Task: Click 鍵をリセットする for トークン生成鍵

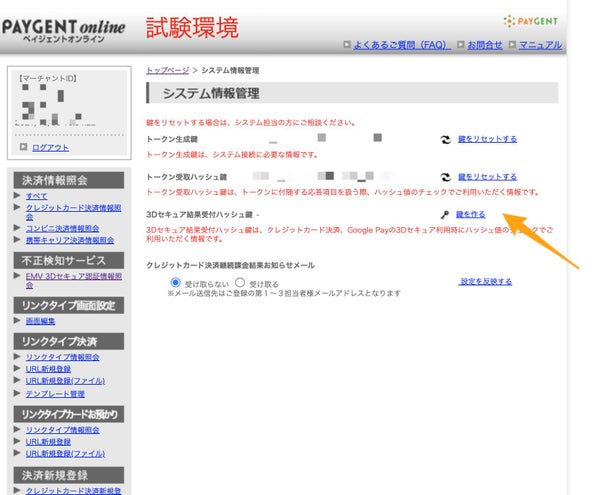Action: click(487, 139)
